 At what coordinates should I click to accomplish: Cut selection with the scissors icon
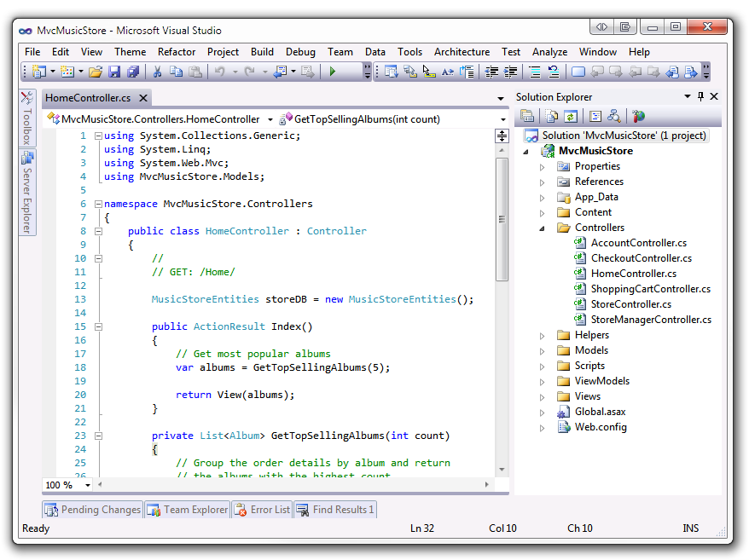point(157,72)
